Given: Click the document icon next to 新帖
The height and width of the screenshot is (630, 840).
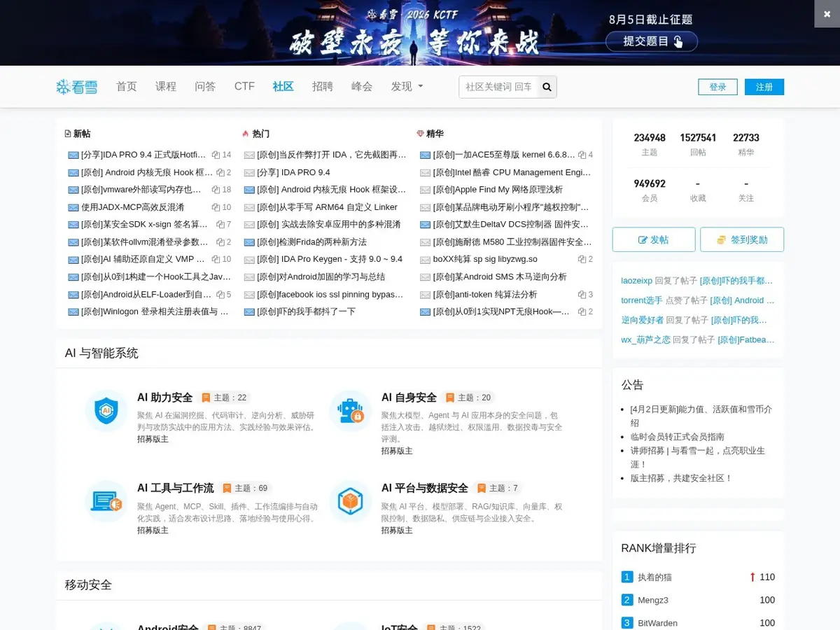Looking at the screenshot, I should [x=68, y=134].
